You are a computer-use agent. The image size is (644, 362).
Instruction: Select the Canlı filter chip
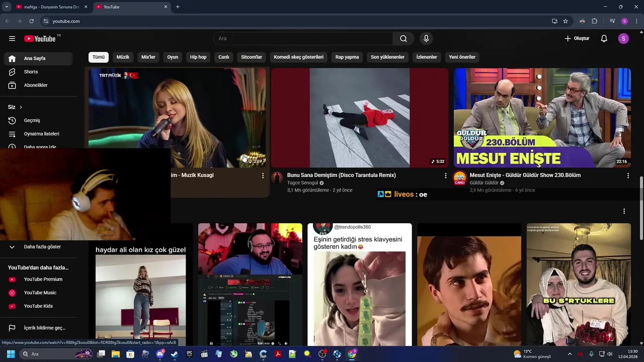coord(224,57)
